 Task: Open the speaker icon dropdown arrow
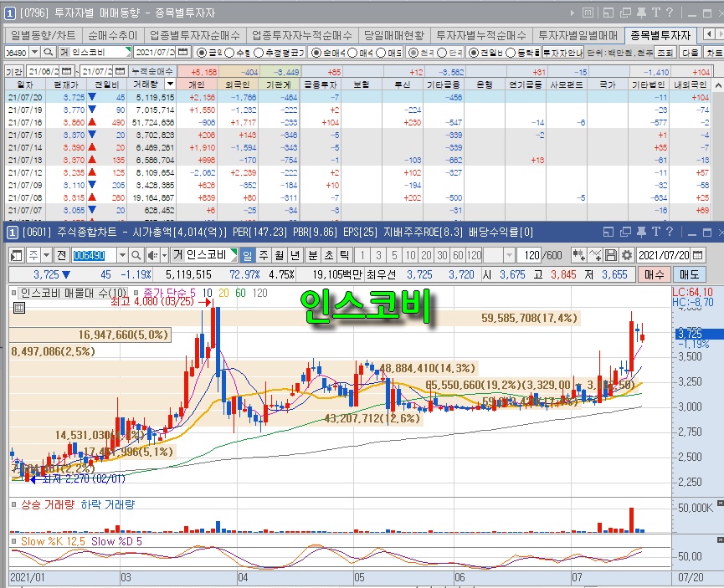tap(164, 255)
